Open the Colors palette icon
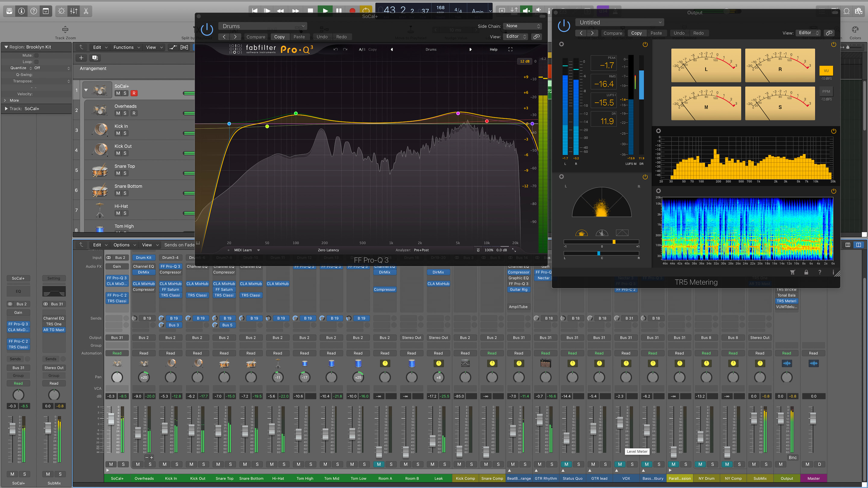Viewport: 868px width, 488px height. 855,29
